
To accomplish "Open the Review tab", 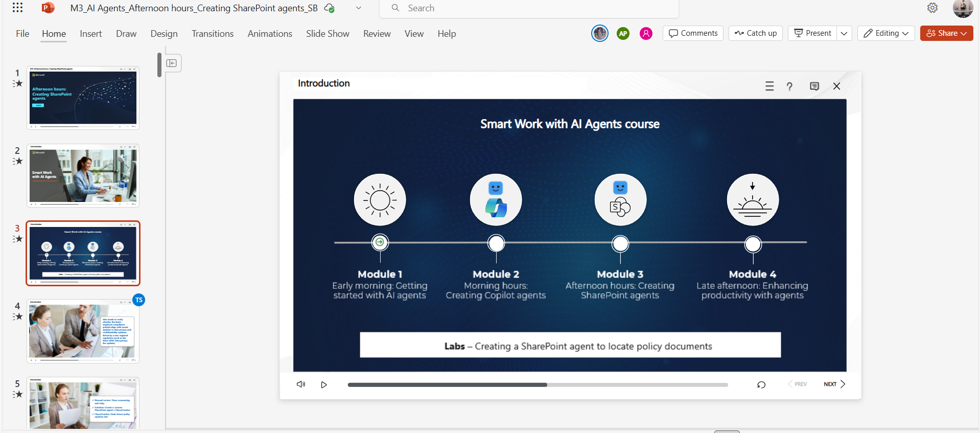I will (x=377, y=34).
